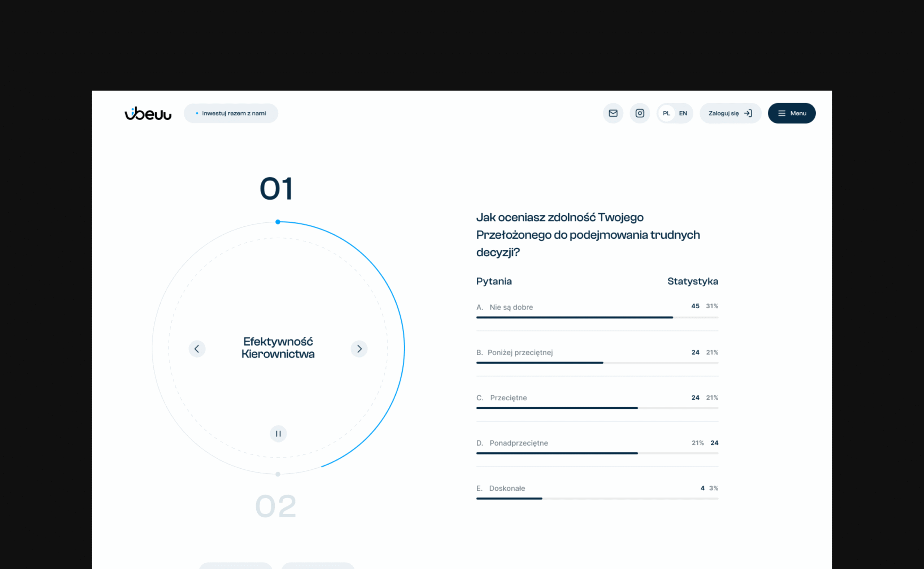Click the login arrow icon

point(748,113)
